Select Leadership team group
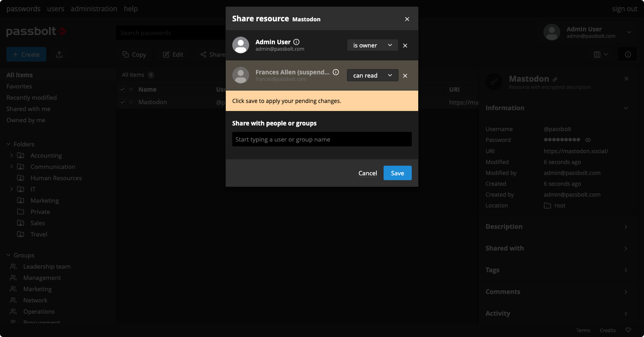Image resolution: width=644 pixels, height=337 pixels. pos(47,266)
